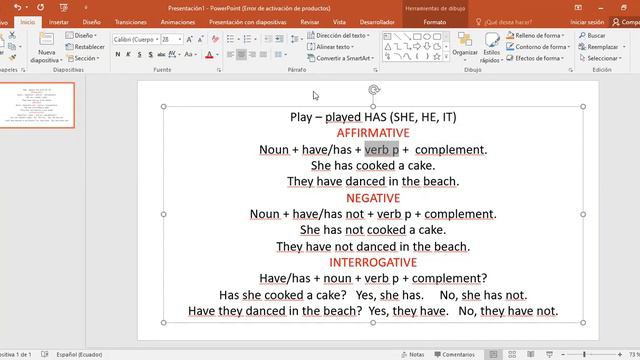Clear all text formatting
Image resolution: width=640 pixels, height=360 pixels.
215,39
